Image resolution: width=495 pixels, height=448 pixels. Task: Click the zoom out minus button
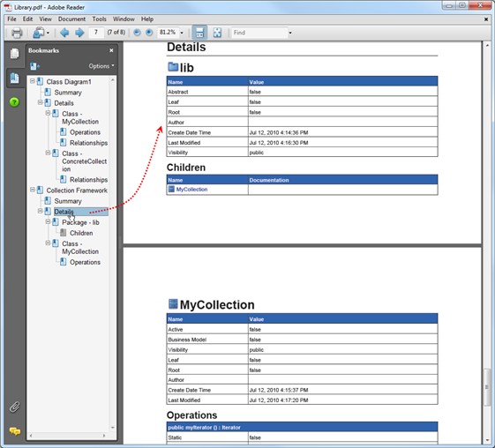137,33
